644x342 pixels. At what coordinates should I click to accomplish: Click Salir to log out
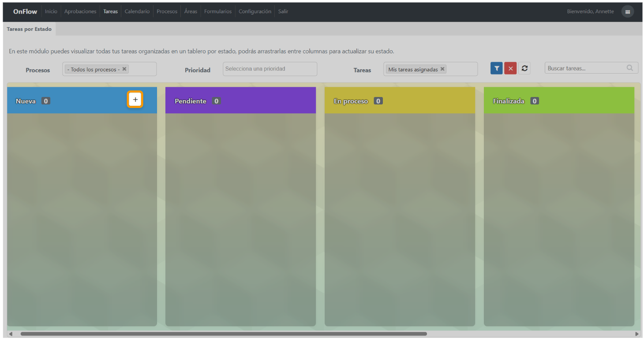(x=283, y=11)
